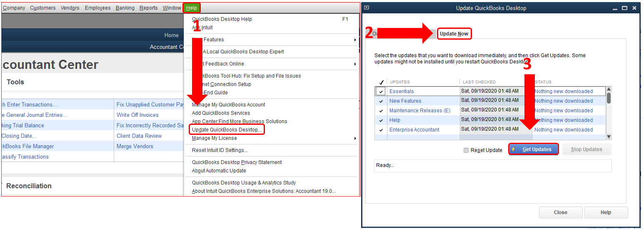Toggle checkmark for Help update row
Screen dimensions: 644x230
381,120
